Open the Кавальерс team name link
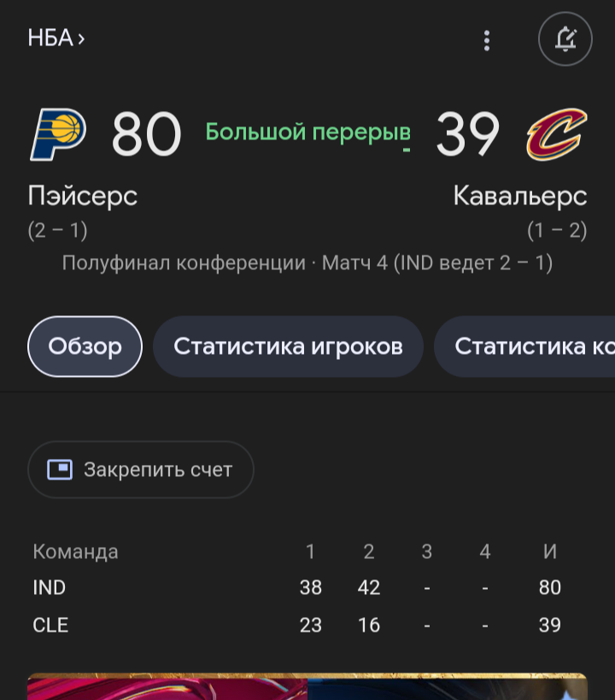This screenshot has width=615, height=700. coord(520,196)
